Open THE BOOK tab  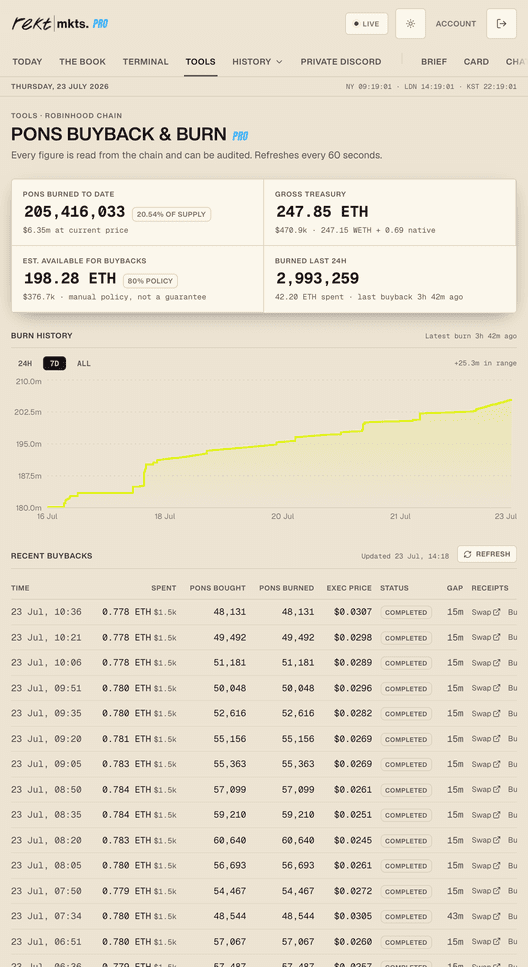(83, 62)
